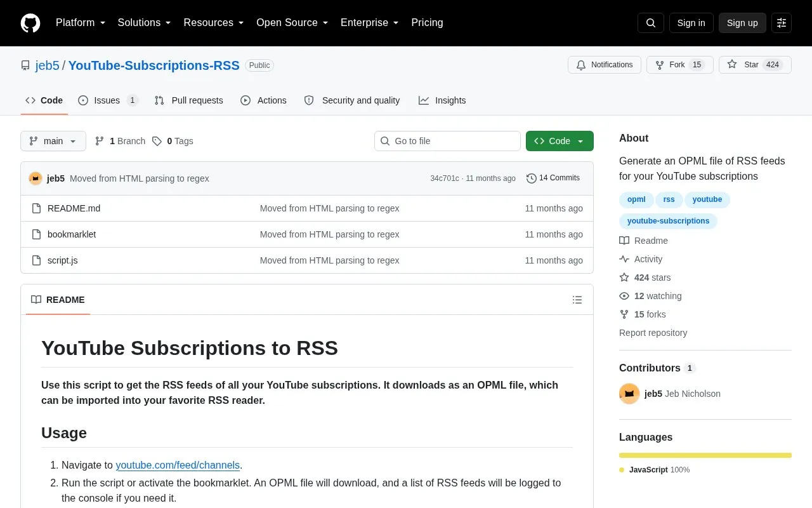Screen dimensions: 812x508
Task: Click the tags icon
Action: click(x=157, y=141)
